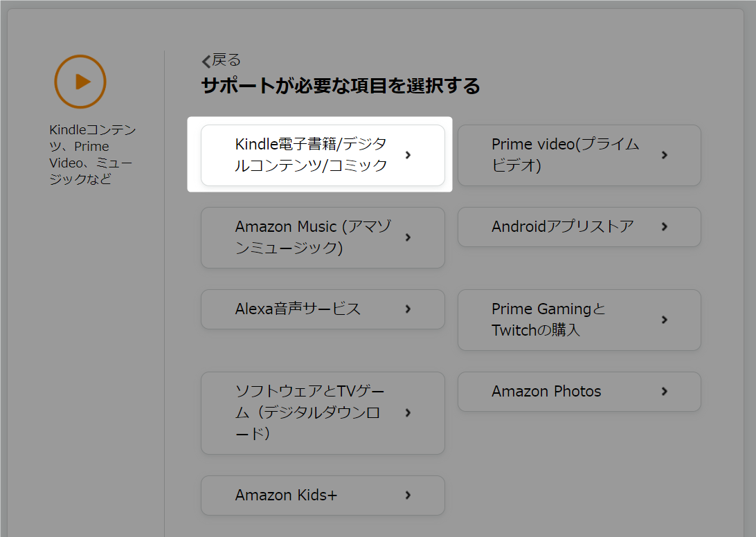Click chevron arrow on Prime Gaming card
This screenshot has width=756, height=537.
point(665,320)
